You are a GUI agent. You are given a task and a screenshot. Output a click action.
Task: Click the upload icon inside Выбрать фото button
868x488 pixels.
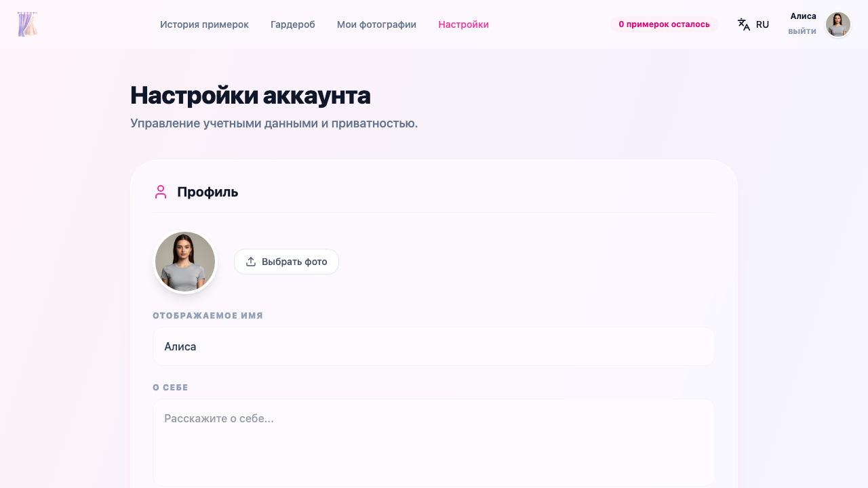pos(250,261)
